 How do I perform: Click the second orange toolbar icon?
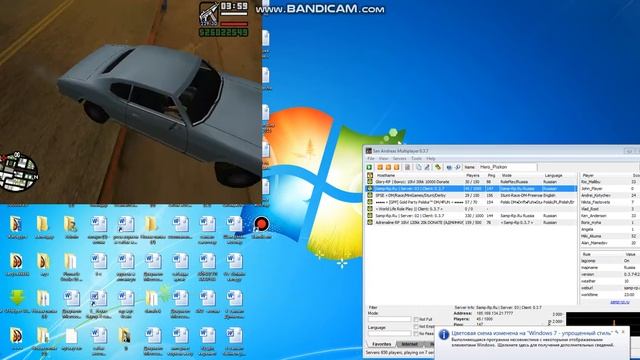(x=388, y=167)
